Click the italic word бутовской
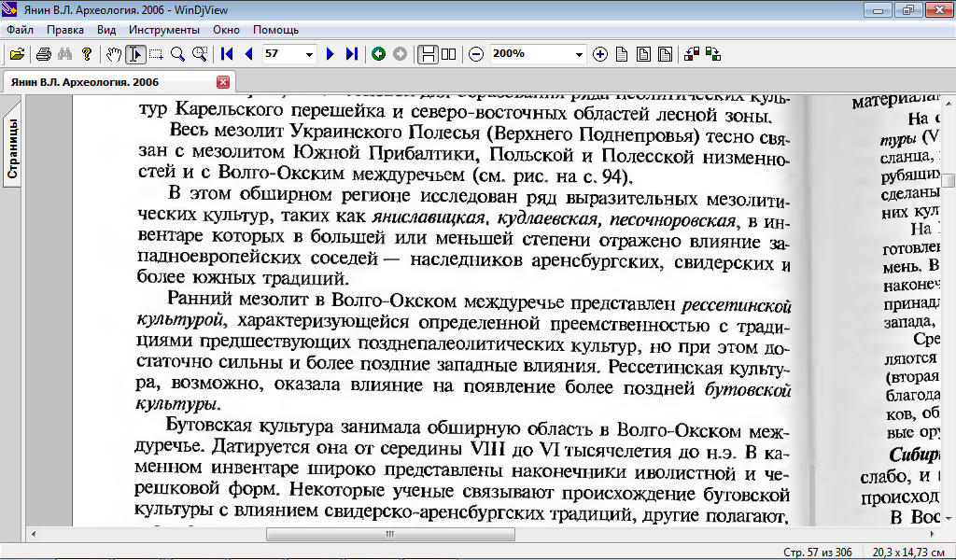 tap(748, 389)
